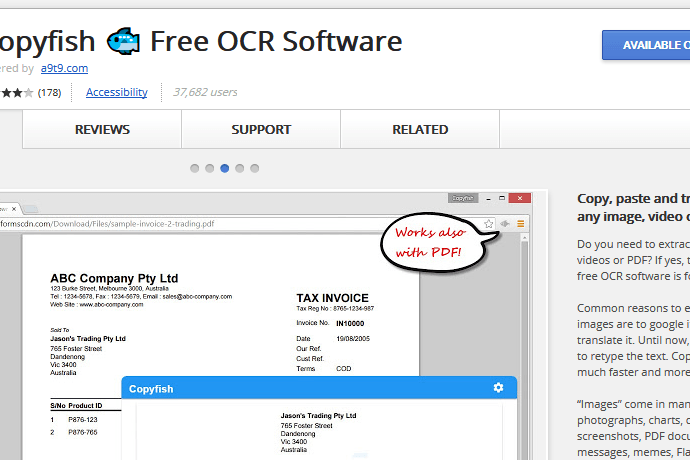Click the blue Available button
690x460 pixels.
pyautogui.click(x=647, y=45)
